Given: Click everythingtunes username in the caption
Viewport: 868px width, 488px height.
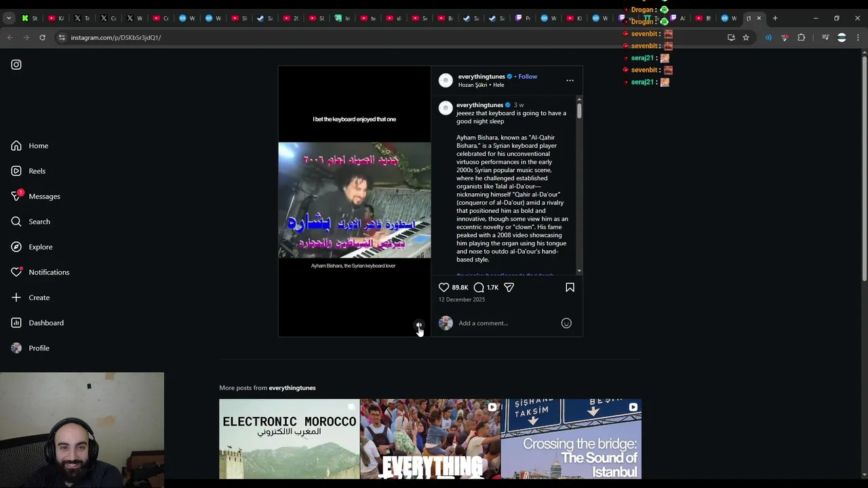Looking at the screenshot, I should pyautogui.click(x=479, y=105).
